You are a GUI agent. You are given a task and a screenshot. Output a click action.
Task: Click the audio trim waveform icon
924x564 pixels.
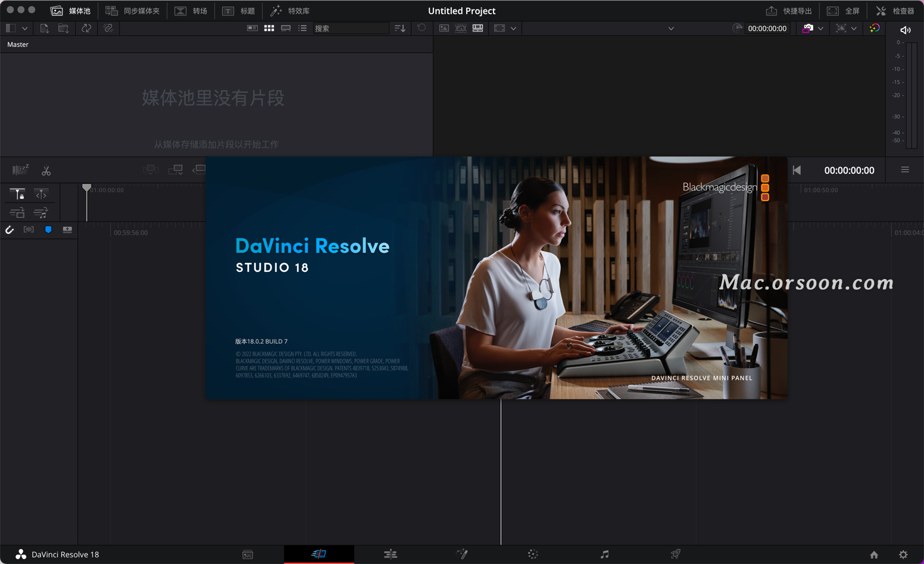[x=29, y=230]
